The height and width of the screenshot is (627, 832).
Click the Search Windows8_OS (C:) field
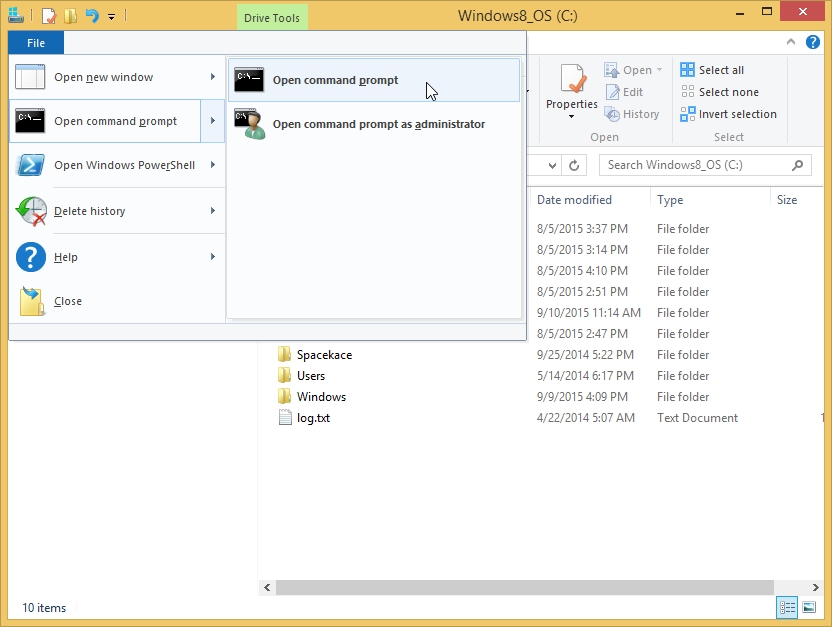[705, 165]
